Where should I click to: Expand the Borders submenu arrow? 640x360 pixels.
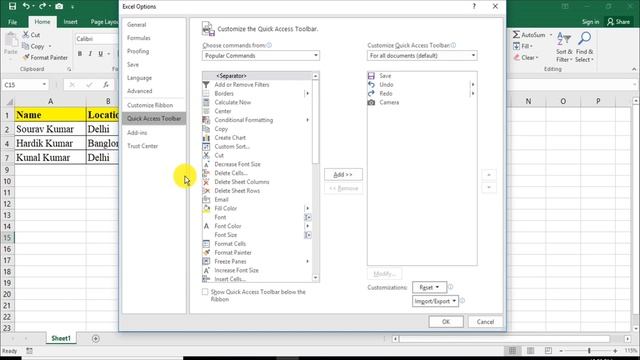click(307, 93)
